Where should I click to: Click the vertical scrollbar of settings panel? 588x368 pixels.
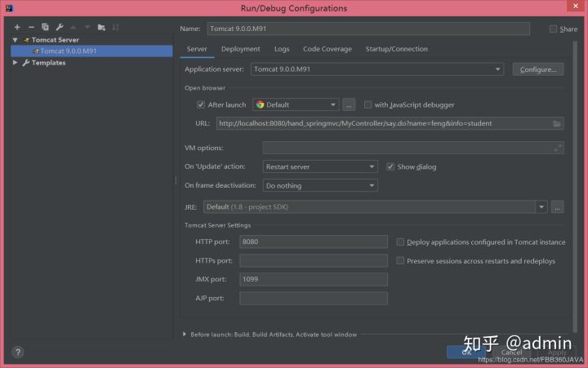pyautogui.click(x=575, y=187)
